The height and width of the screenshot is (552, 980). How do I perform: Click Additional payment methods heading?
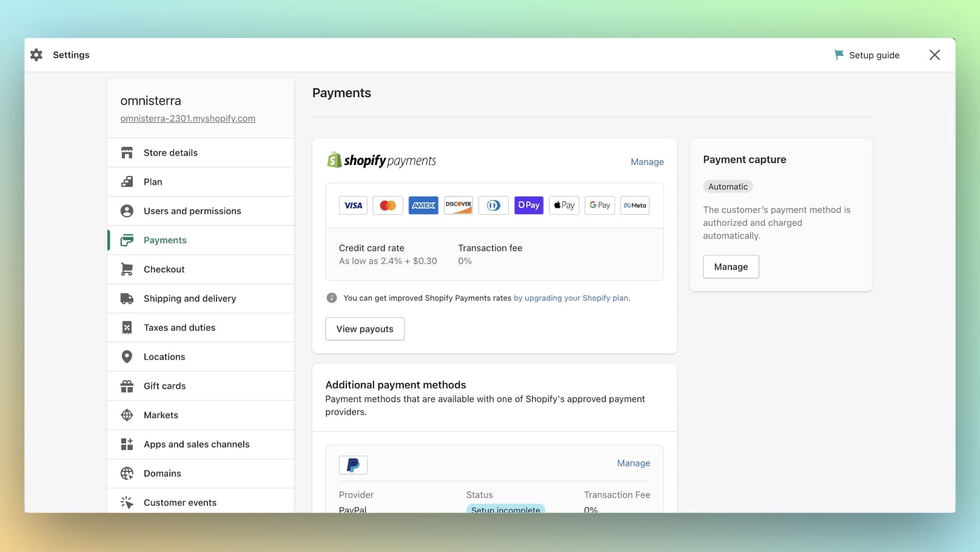(395, 385)
